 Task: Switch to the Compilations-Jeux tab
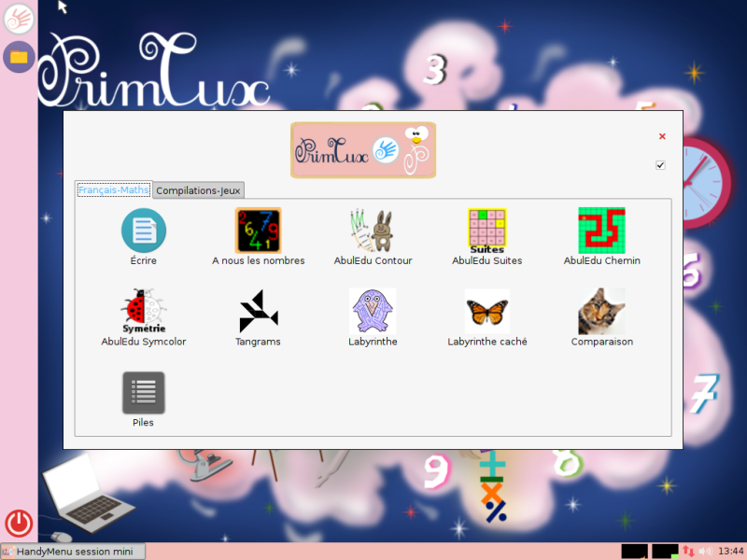(x=198, y=190)
